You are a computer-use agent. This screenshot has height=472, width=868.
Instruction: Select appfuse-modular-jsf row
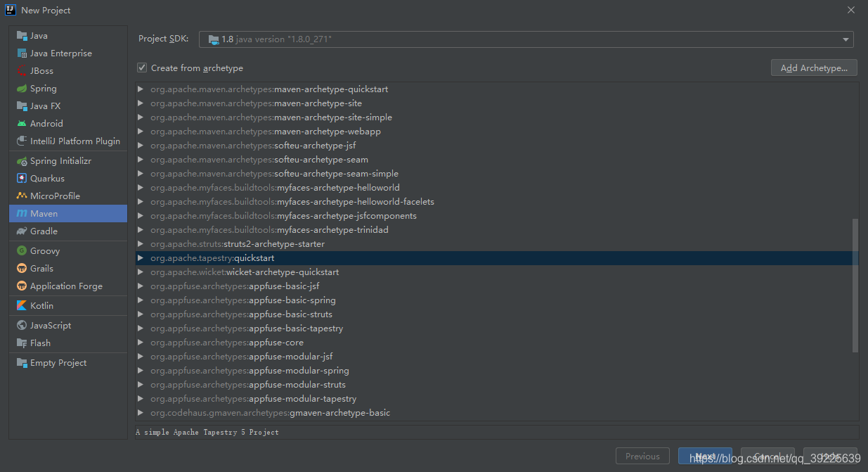coord(497,357)
